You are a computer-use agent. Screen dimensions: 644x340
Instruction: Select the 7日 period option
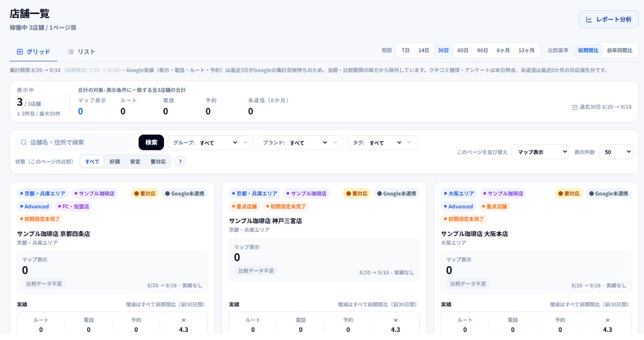[x=406, y=50]
